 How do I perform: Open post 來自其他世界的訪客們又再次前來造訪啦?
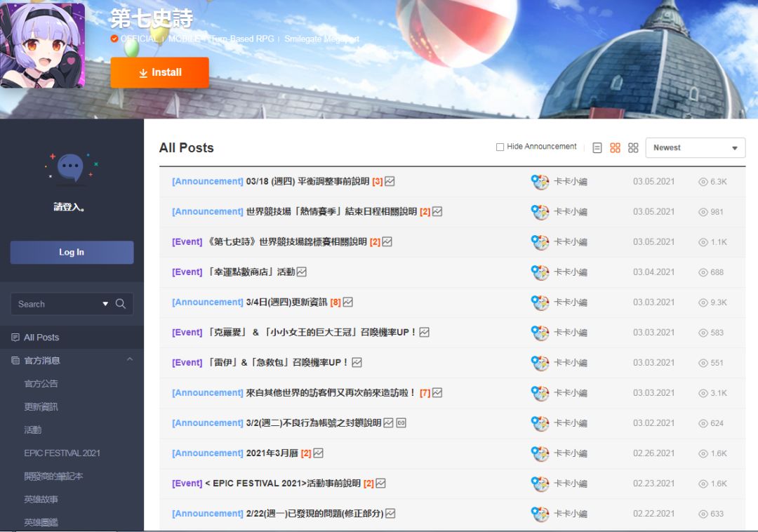click(331, 393)
